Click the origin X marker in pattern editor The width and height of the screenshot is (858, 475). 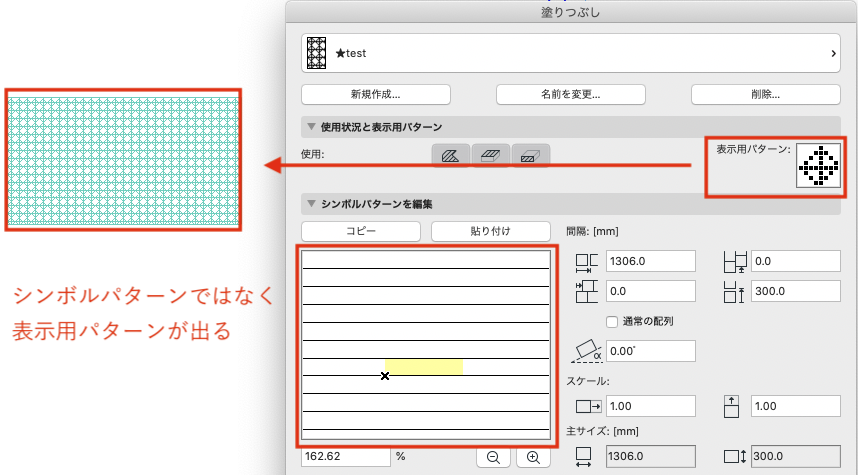pos(385,376)
